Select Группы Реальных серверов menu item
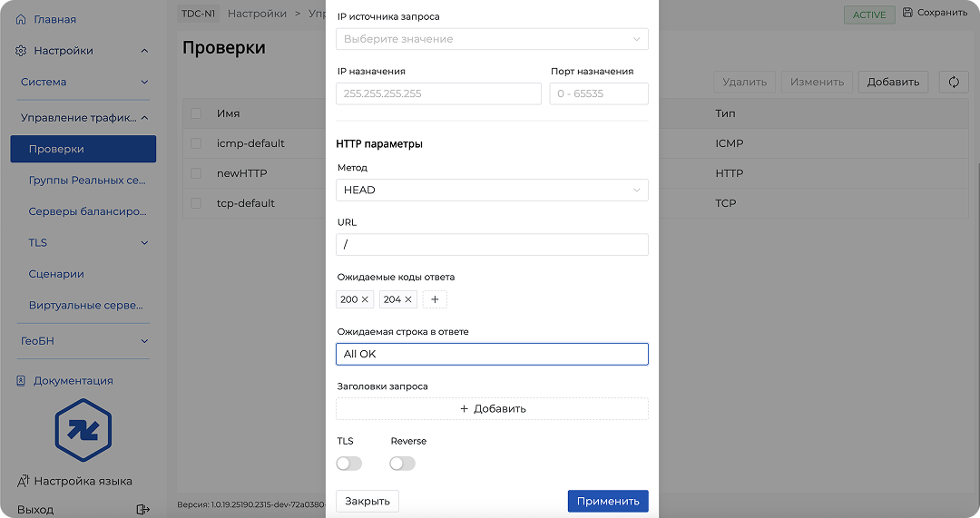The image size is (980, 518). tap(87, 181)
